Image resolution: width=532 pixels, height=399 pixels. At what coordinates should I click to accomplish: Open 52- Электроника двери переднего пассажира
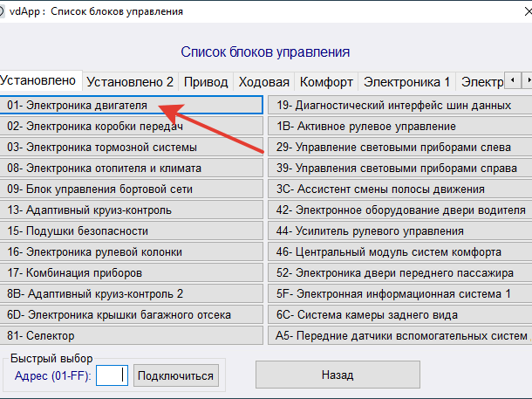400,272
